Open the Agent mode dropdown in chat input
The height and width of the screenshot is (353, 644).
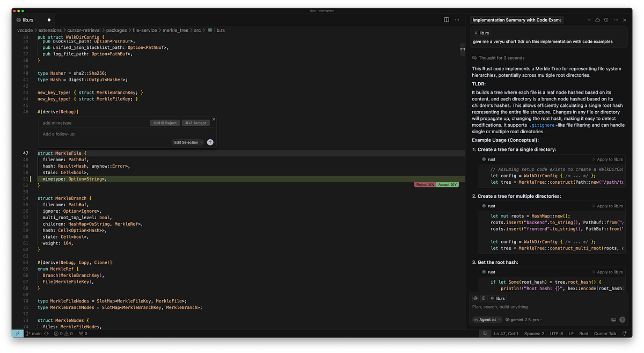[x=486, y=319]
